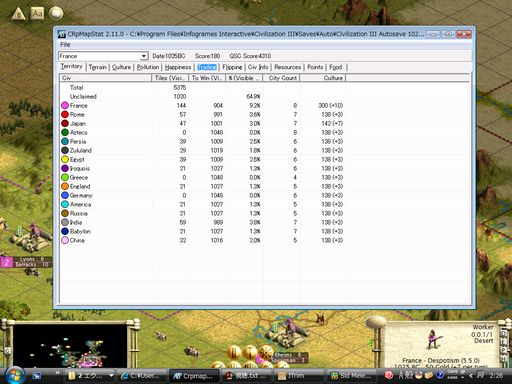Open the Civilopedia 'Aa' icon

(37, 14)
